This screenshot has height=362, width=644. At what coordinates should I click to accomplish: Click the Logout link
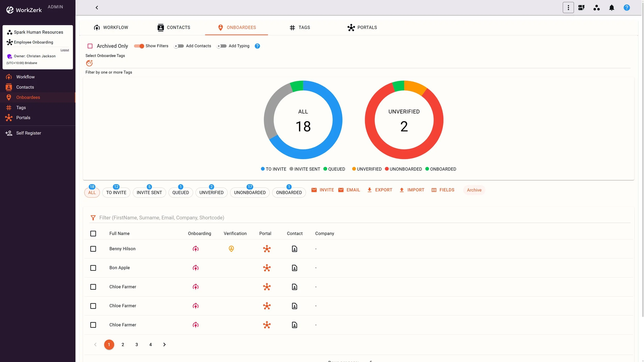[65, 50]
